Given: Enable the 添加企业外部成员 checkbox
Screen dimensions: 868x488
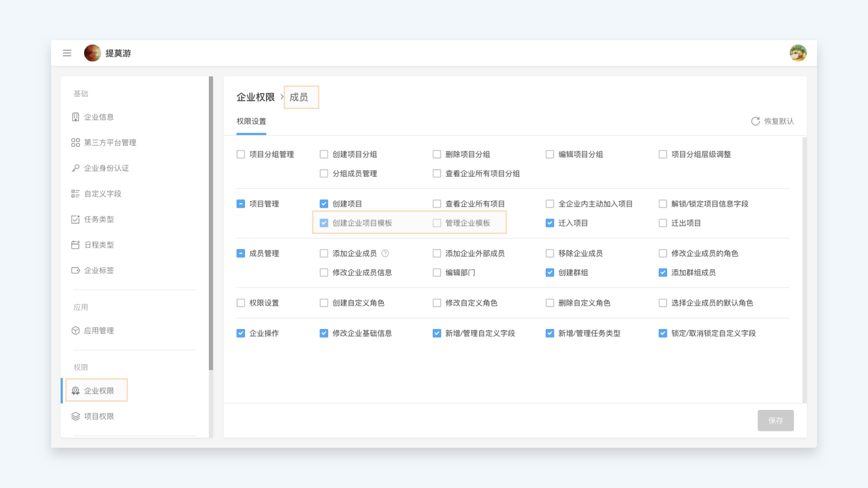Looking at the screenshot, I should pyautogui.click(x=437, y=253).
